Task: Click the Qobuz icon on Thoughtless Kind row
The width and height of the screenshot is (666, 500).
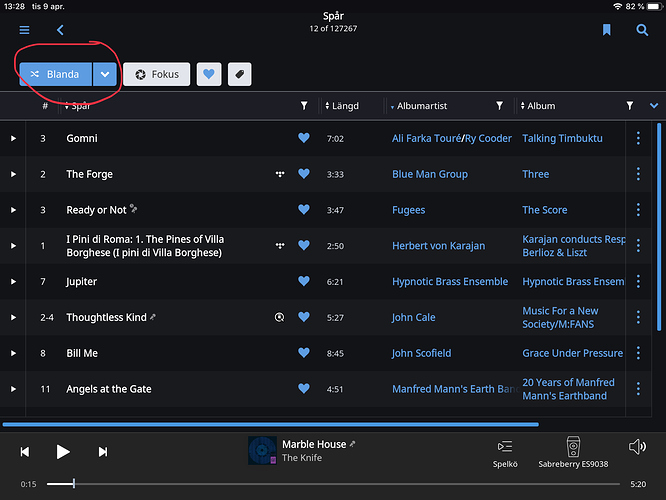Action: pyautogui.click(x=279, y=317)
